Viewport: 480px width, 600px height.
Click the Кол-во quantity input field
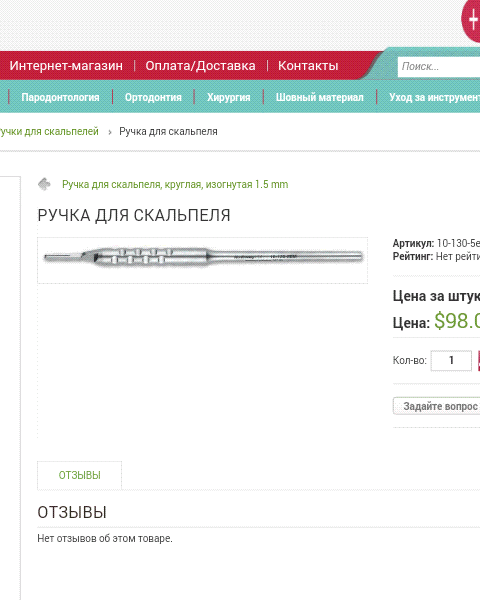[451, 360]
